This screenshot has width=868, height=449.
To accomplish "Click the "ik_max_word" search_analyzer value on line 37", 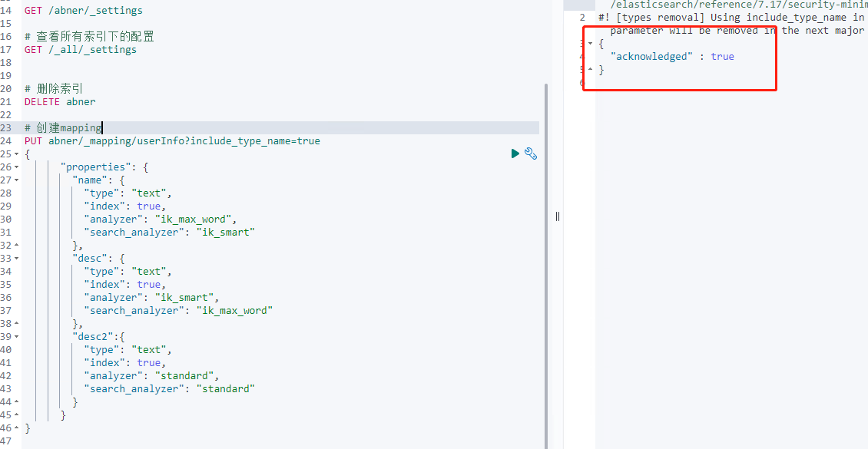I will coord(235,311).
